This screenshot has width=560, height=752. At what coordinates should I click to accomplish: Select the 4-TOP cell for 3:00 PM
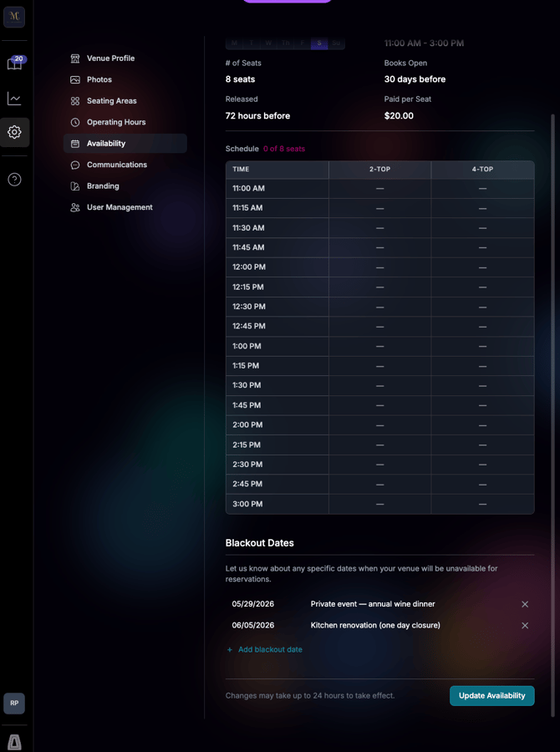[483, 504]
